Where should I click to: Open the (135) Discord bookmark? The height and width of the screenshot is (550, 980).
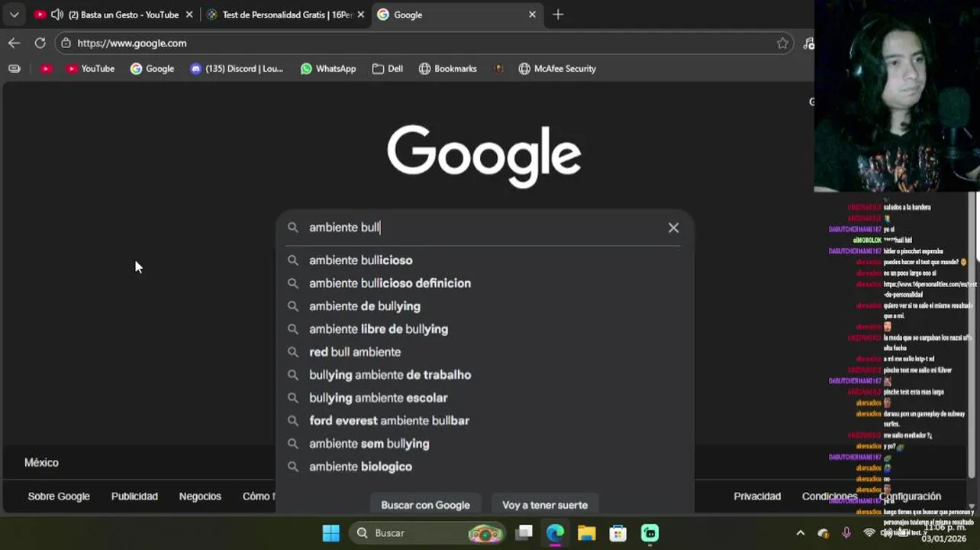[x=237, y=69]
